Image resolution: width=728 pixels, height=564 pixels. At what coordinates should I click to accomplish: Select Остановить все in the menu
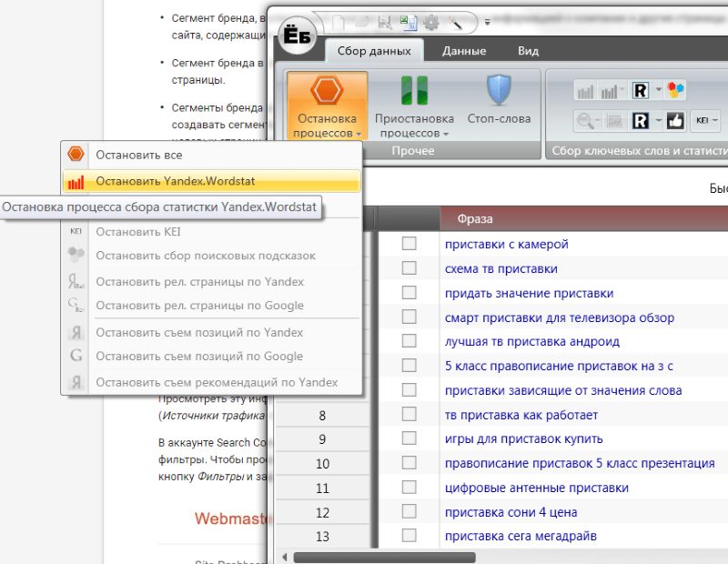click(211, 155)
